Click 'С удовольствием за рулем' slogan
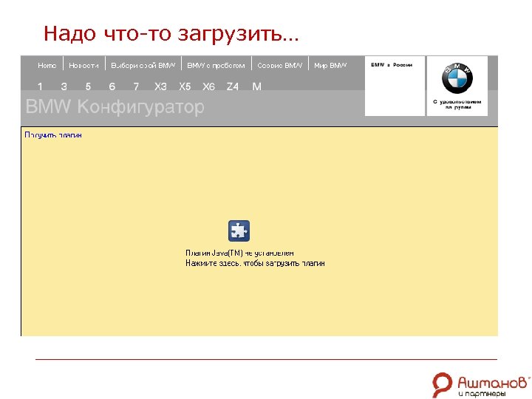This screenshot has width=532, height=399. [457, 104]
